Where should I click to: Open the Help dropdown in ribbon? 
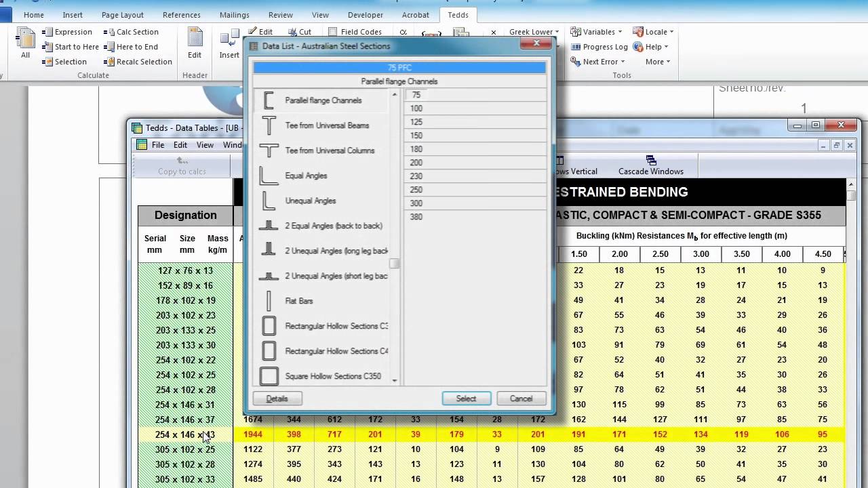(x=651, y=47)
